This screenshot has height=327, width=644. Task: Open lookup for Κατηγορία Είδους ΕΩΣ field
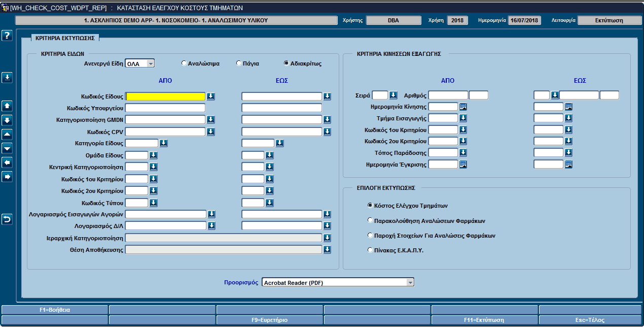coord(280,143)
